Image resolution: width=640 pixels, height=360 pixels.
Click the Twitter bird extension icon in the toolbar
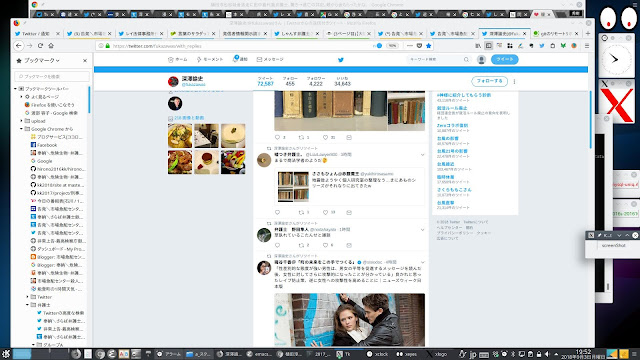coord(542,46)
